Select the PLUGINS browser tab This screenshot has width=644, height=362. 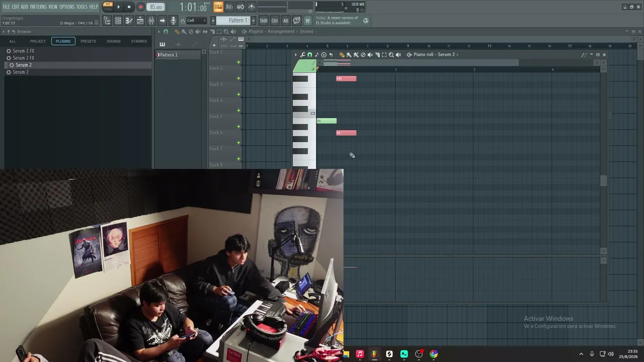[63, 41]
